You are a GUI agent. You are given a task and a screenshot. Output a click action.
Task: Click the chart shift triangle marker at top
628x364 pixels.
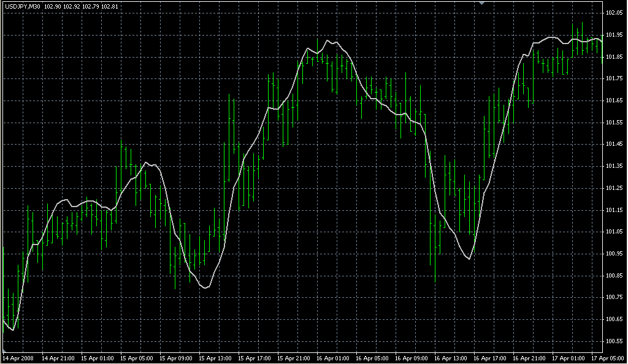pos(482,3)
